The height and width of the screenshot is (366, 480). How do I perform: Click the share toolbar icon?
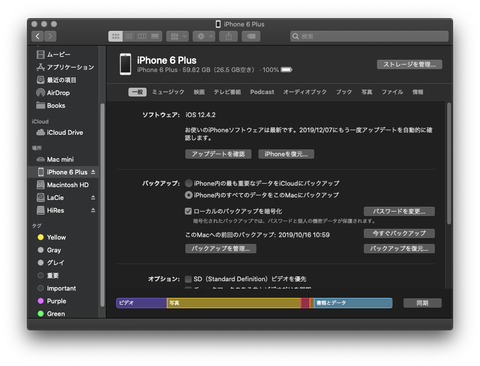point(228,36)
